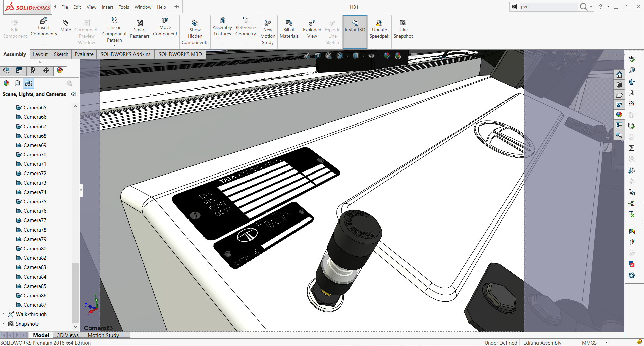Click the Appearances color ball in task pane

click(x=619, y=115)
